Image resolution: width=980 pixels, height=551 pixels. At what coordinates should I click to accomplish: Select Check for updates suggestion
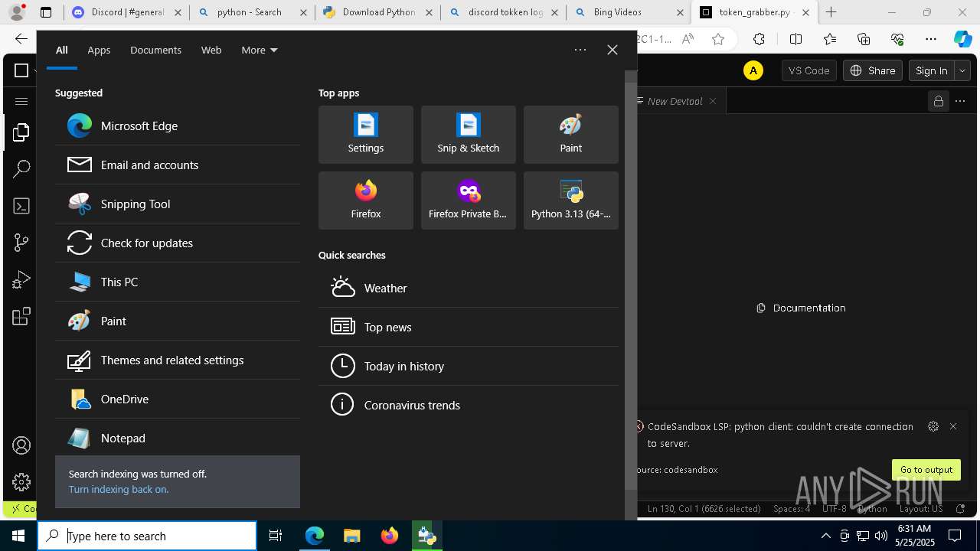click(x=178, y=243)
